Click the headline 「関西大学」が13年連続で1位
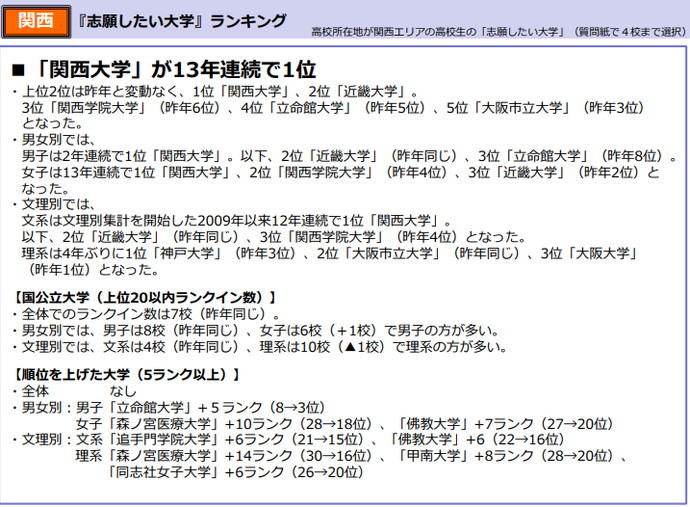 point(164,70)
